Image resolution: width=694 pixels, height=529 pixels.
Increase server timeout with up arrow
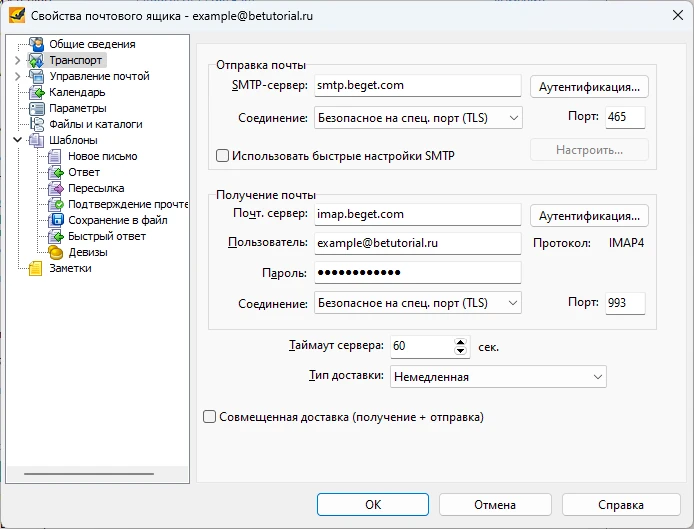(460, 342)
